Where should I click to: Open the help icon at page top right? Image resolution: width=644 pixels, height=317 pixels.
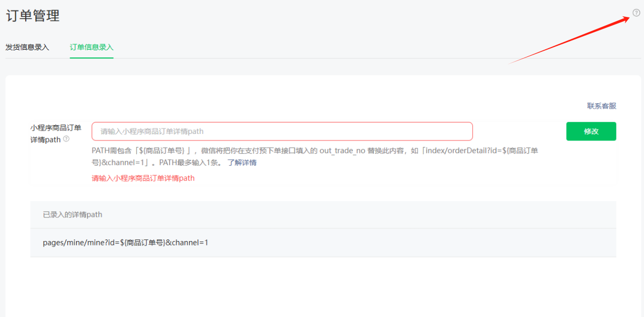pos(636,13)
